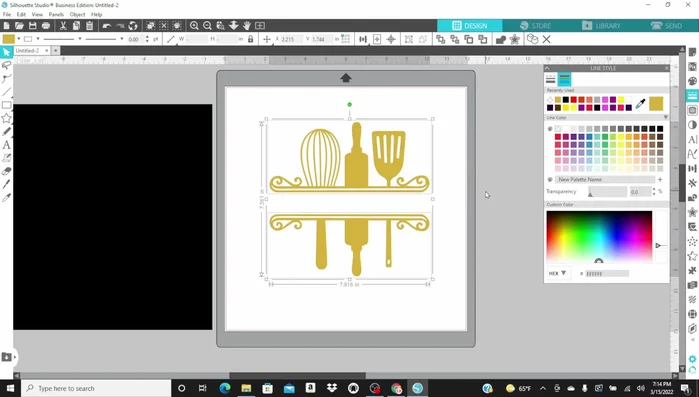Click the Zoom Out magnifier icon
The width and height of the screenshot is (699, 397).
pyautogui.click(x=207, y=26)
